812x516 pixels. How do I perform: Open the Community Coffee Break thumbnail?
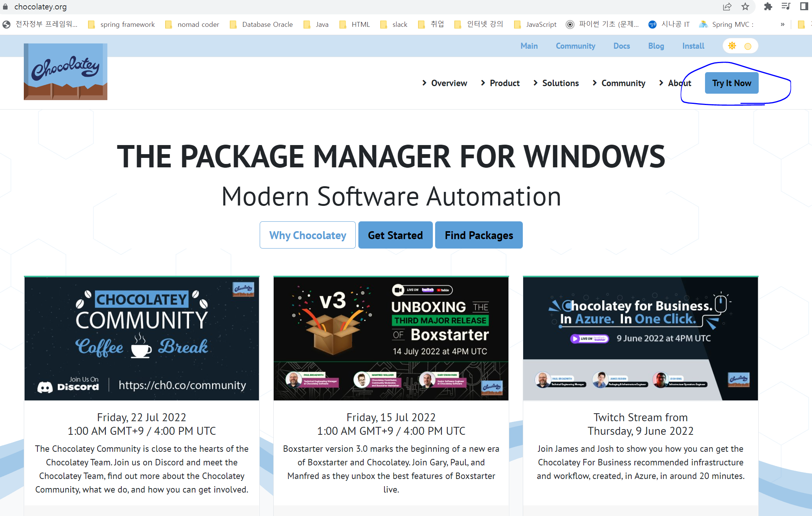142,339
